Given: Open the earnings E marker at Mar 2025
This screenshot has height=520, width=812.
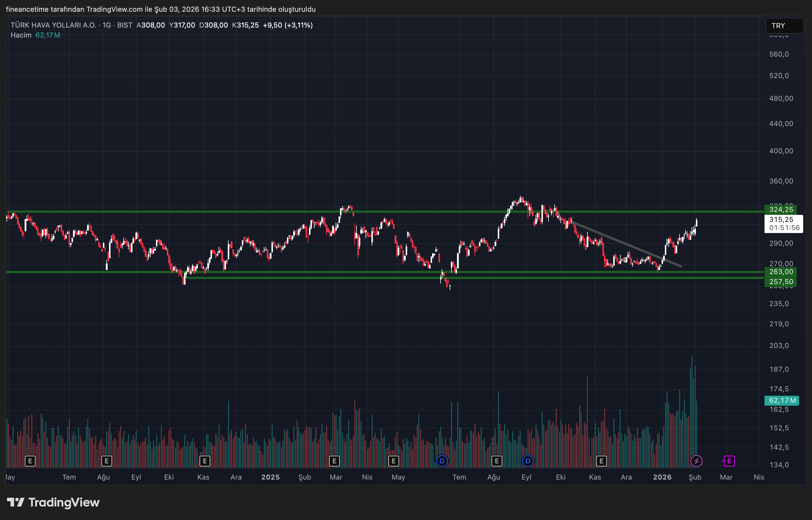Looking at the screenshot, I should click(x=334, y=461).
